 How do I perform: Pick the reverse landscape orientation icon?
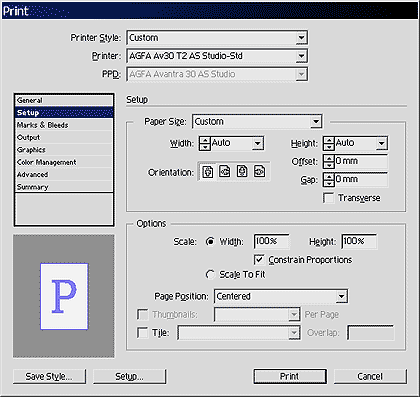260,172
